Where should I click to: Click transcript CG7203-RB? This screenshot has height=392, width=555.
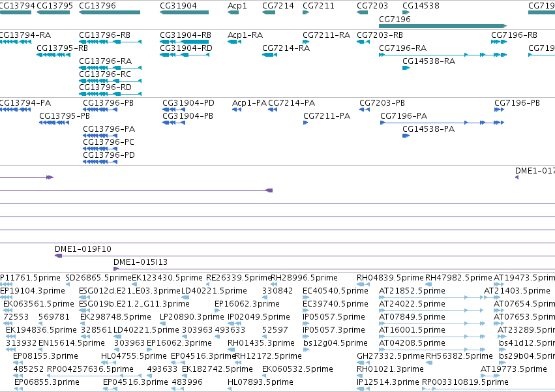[363, 42]
